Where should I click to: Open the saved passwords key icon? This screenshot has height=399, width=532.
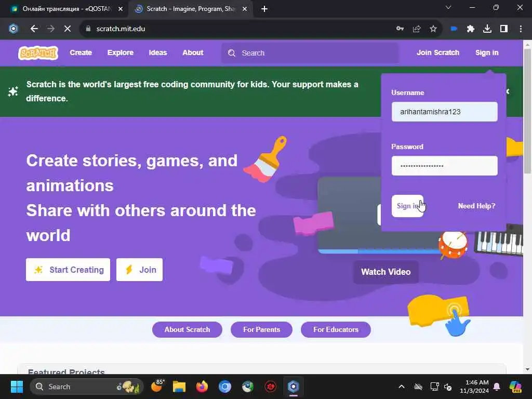400,29
